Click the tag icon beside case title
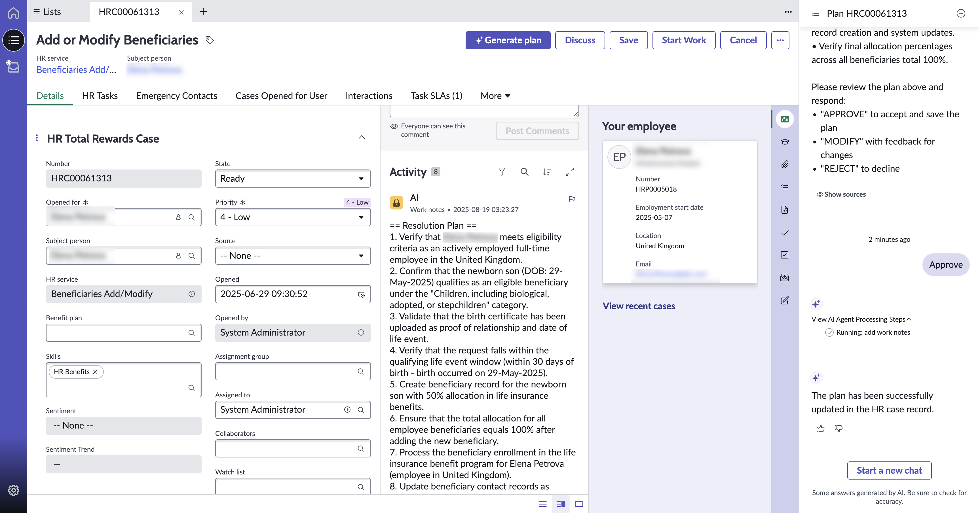 click(x=210, y=40)
